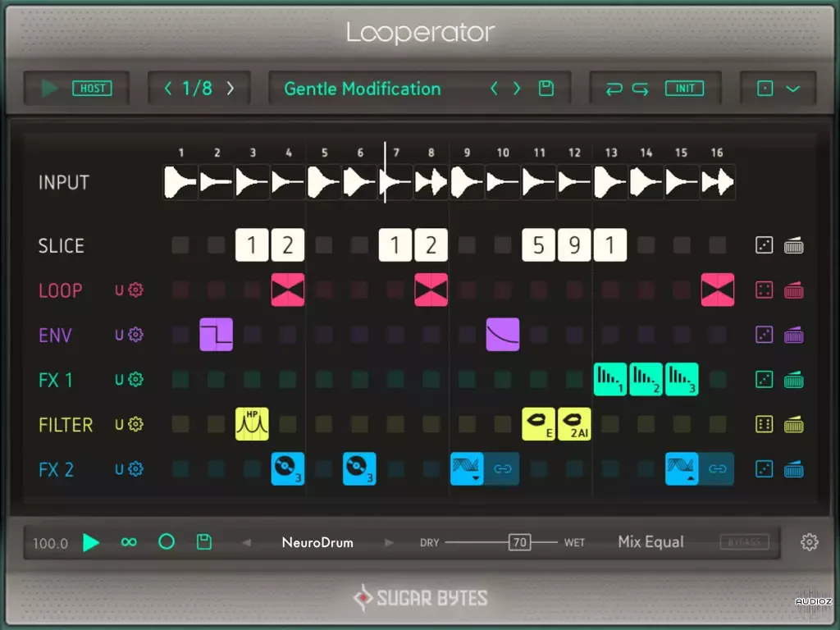Randomize the SLICE row with dice

point(764,245)
